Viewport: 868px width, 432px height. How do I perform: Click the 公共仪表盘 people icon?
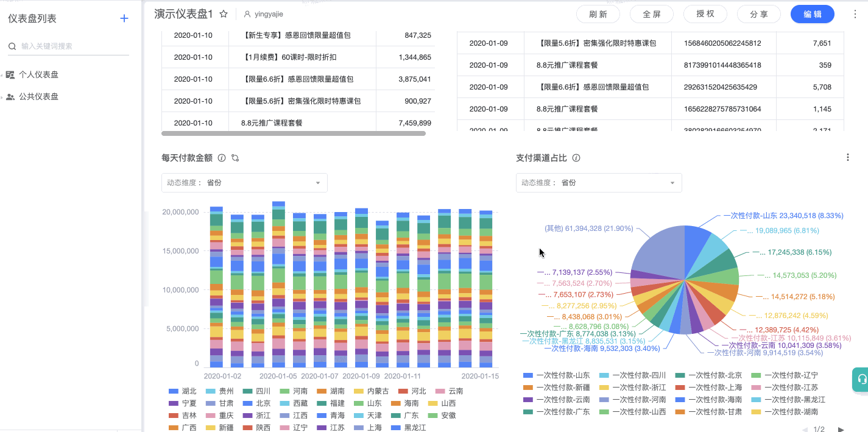(10, 97)
